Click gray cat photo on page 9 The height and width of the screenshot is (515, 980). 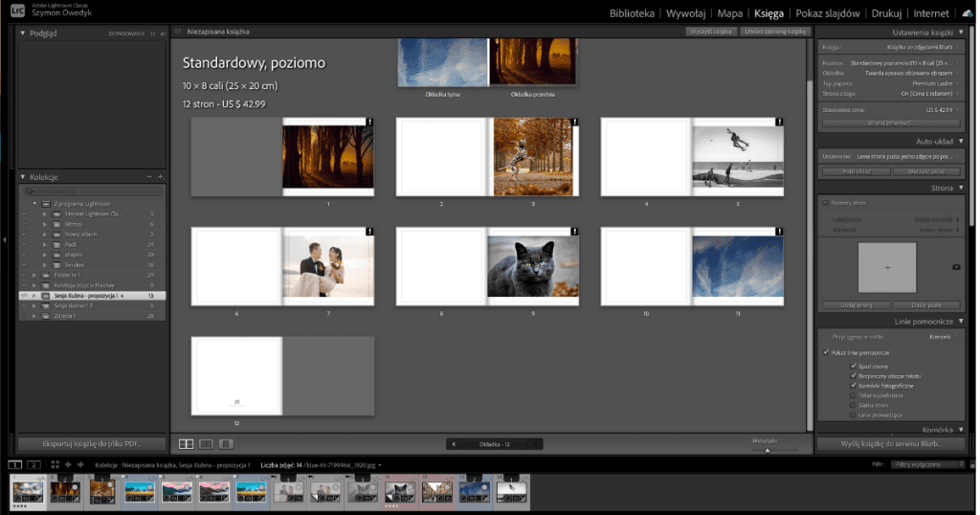click(533, 266)
